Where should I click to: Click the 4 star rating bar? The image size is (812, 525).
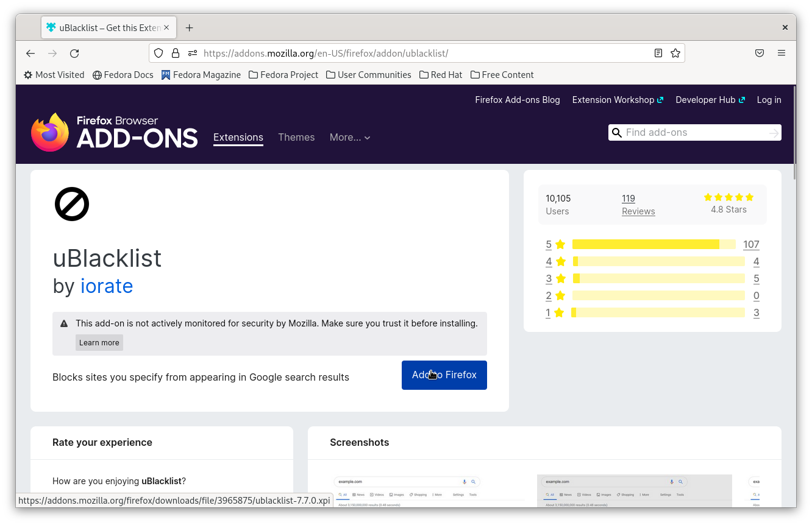point(658,261)
